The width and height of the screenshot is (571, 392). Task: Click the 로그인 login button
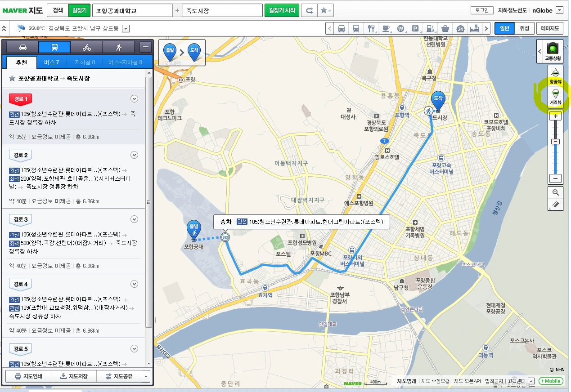coord(481,10)
